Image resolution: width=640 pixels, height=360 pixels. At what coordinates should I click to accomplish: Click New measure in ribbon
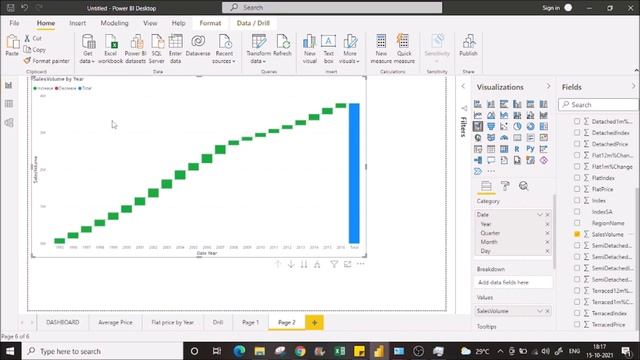point(381,49)
